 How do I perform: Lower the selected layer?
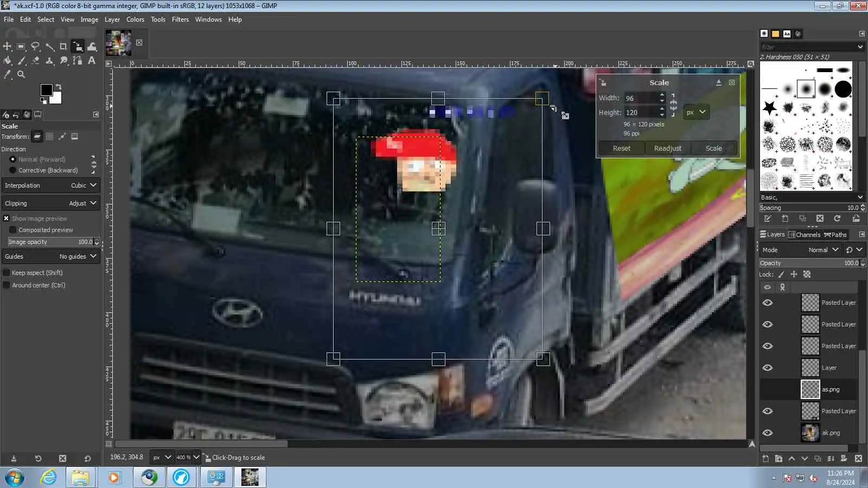[x=805, y=459]
